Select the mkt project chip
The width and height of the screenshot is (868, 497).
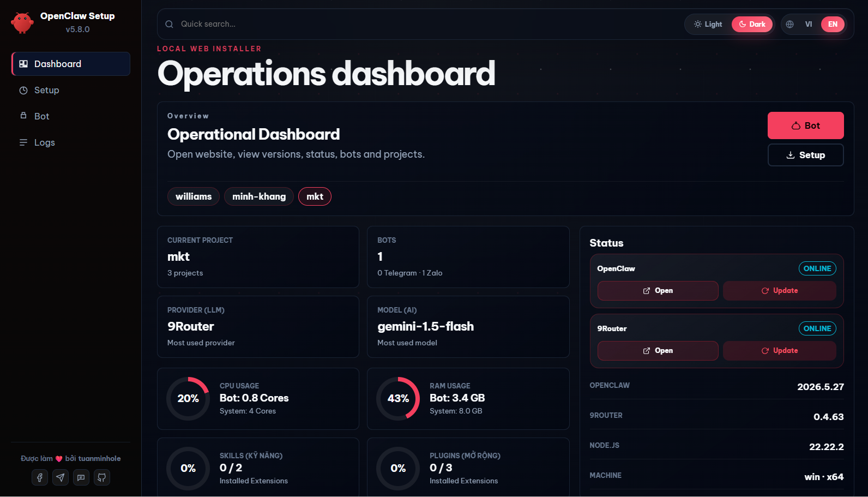(x=315, y=196)
